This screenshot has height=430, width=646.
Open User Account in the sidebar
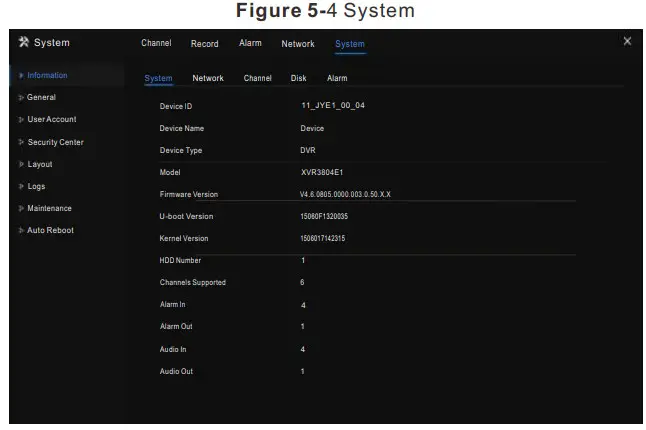(51, 119)
